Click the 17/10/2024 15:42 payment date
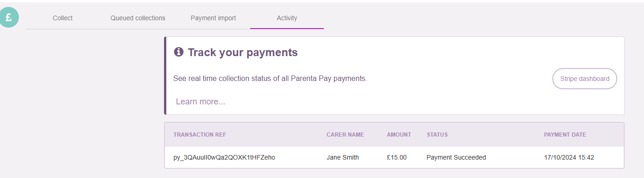The height and width of the screenshot is (178, 644). click(x=569, y=157)
